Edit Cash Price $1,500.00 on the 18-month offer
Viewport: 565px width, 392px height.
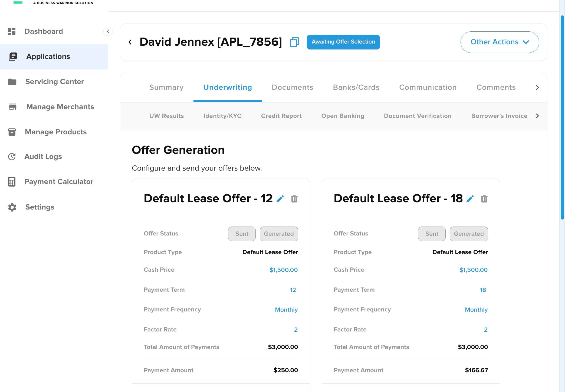[x=474, y=270]
